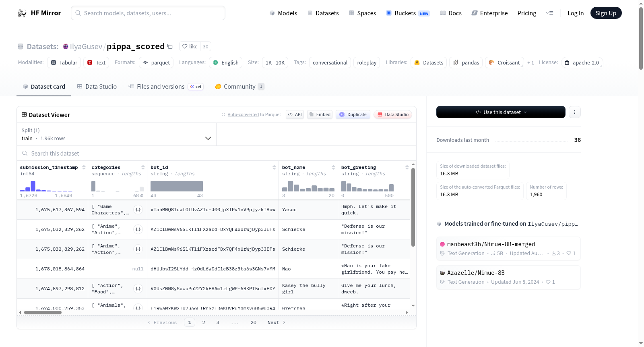Screen dimensions: 644x347
Task: Go to the Pricing page
Action: [526, 13]
